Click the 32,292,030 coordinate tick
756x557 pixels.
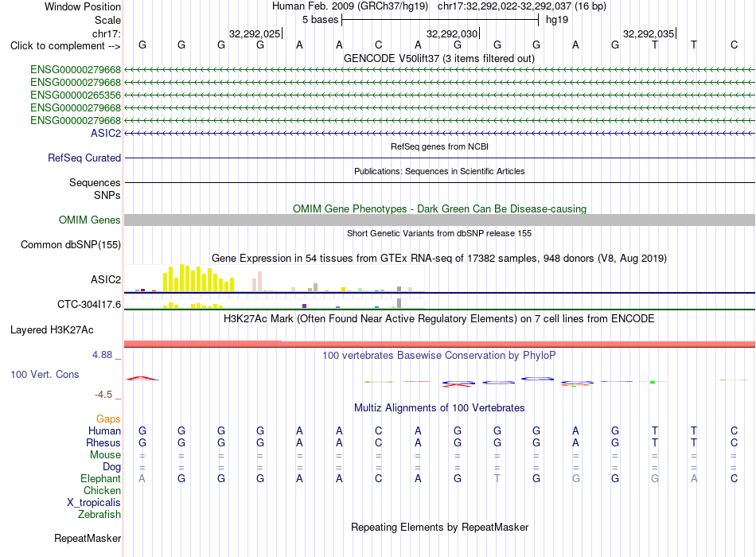point(452,33)
